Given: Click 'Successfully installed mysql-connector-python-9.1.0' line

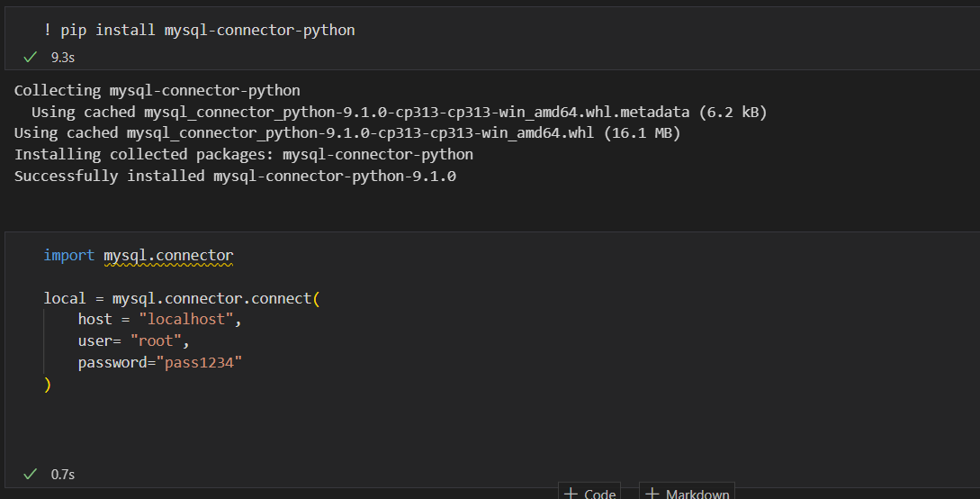Looking at the screenshot, I should click(235, 177).
